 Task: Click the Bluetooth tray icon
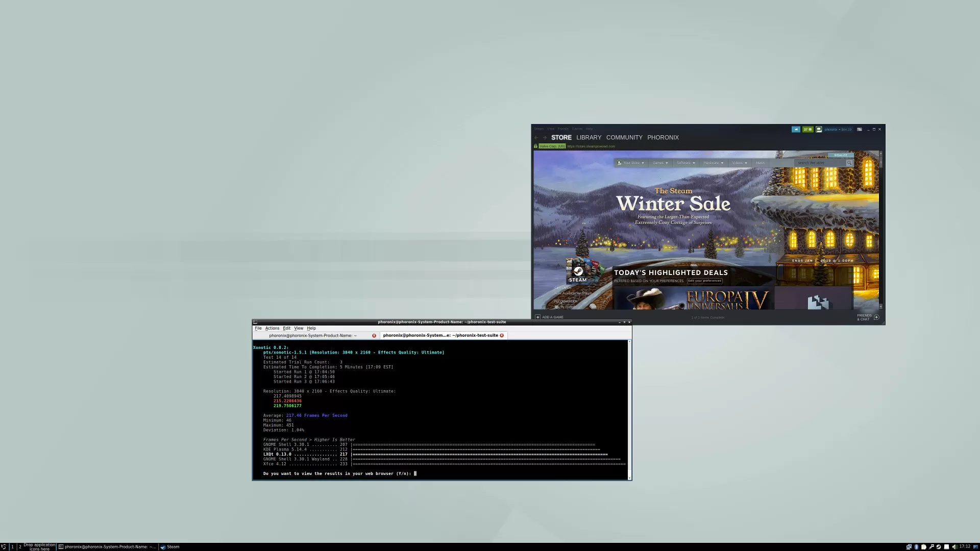pyautogui.click(x=916, y=547)
